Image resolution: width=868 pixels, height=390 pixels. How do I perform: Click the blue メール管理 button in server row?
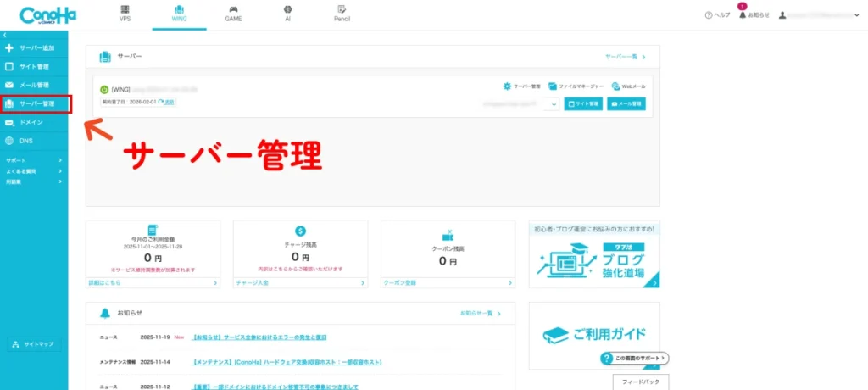pos(626,103)
